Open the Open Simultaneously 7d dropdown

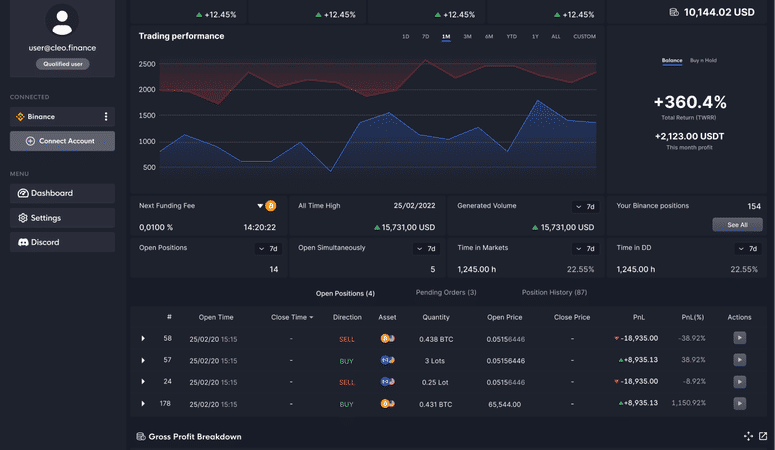426,249
